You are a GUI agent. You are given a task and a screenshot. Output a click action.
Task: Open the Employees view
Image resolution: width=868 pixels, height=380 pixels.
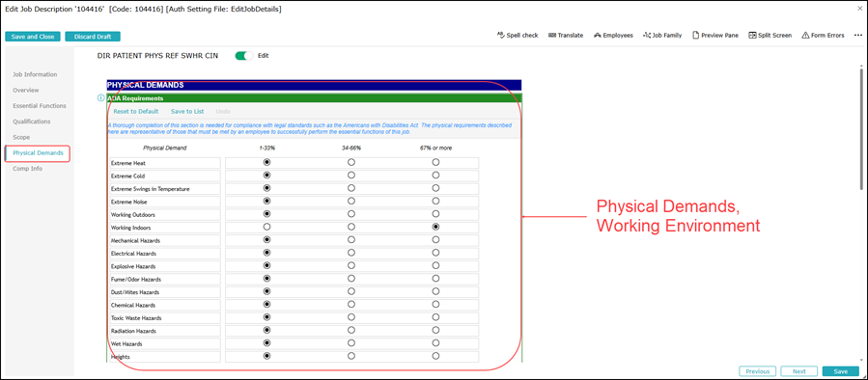(x=613, y=35)
